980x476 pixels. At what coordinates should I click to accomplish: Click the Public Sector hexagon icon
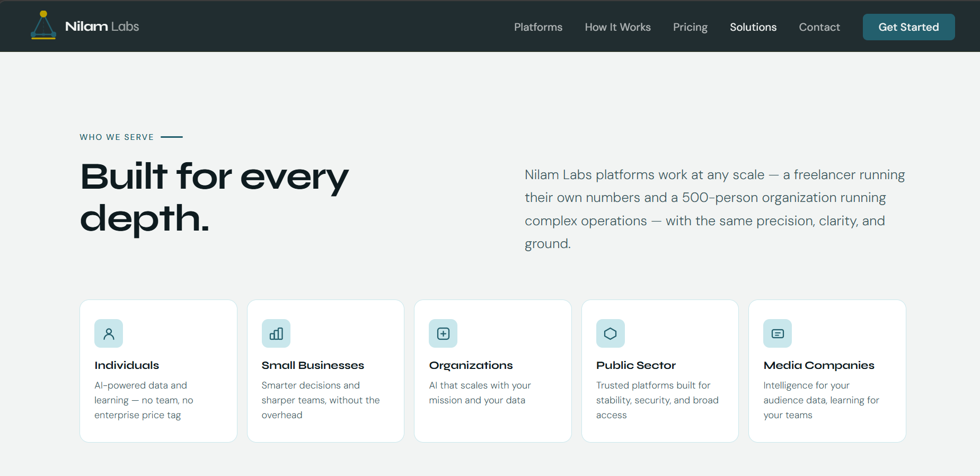coord(611,333)
